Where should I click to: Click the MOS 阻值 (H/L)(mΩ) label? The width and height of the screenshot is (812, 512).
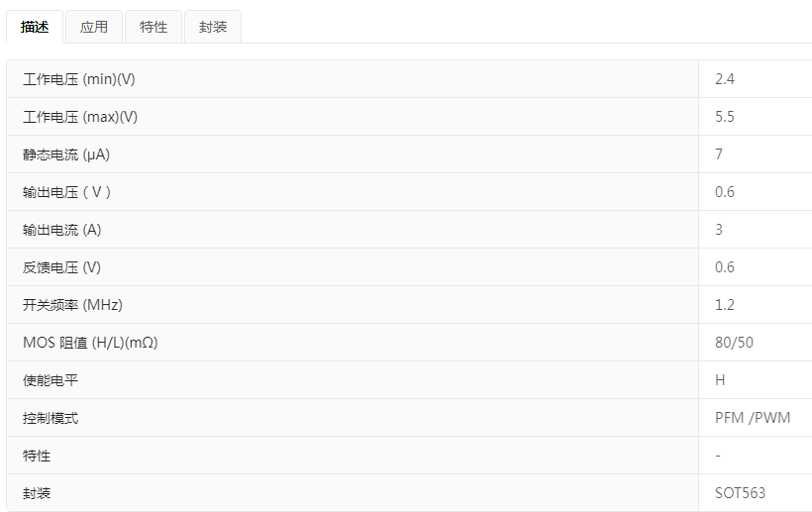pyautogui.click(x=91, y=343)
